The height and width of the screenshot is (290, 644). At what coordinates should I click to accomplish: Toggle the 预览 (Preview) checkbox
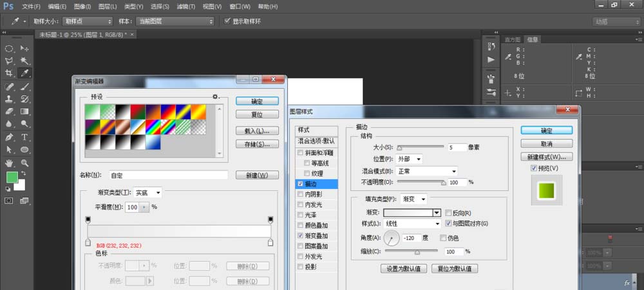533,168
